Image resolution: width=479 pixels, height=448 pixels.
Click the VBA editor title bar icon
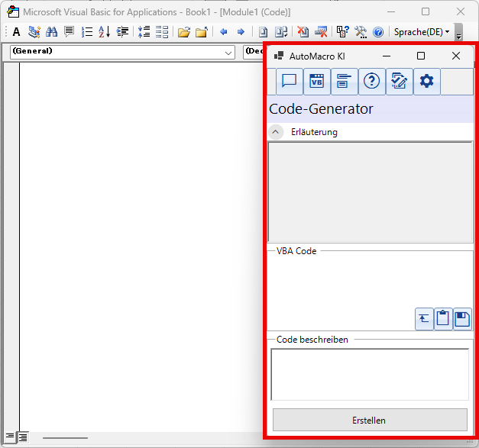click(13, 12)
